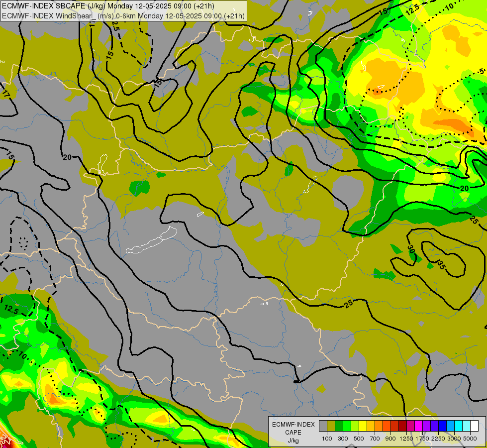Select the white swatch at legend end
487x448 pixels.
pos(474,426)
